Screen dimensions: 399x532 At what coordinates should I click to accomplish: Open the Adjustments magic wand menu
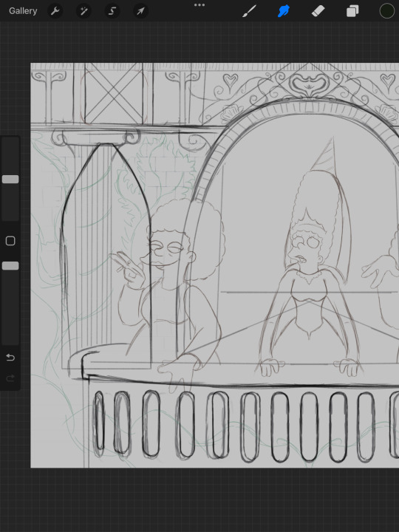tap(83, 11)
